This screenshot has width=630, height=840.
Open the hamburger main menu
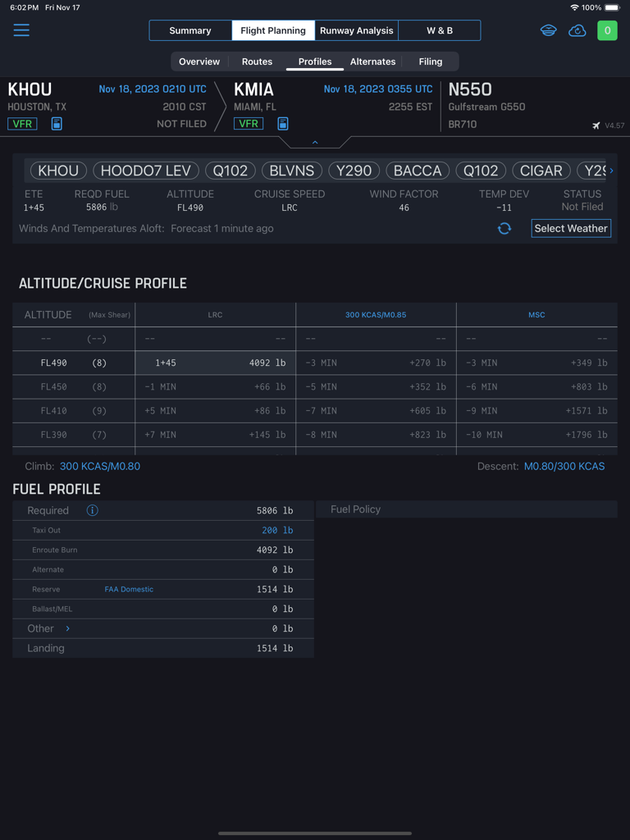[x=21, y=30]
